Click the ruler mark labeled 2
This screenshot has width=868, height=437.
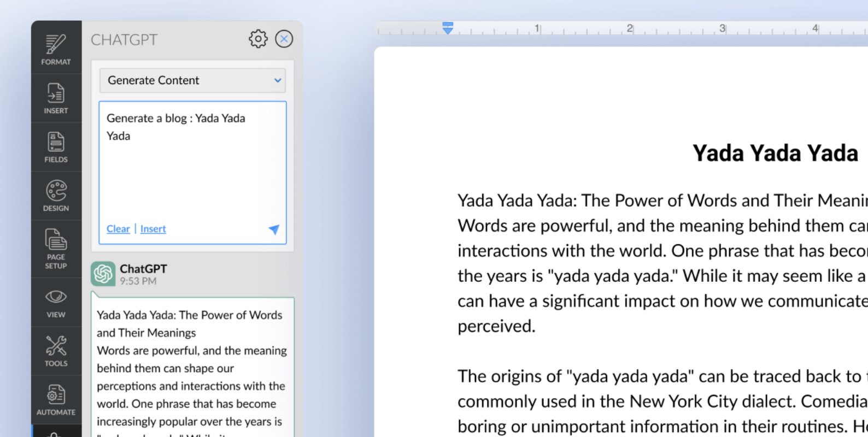(x=630, y=28)
